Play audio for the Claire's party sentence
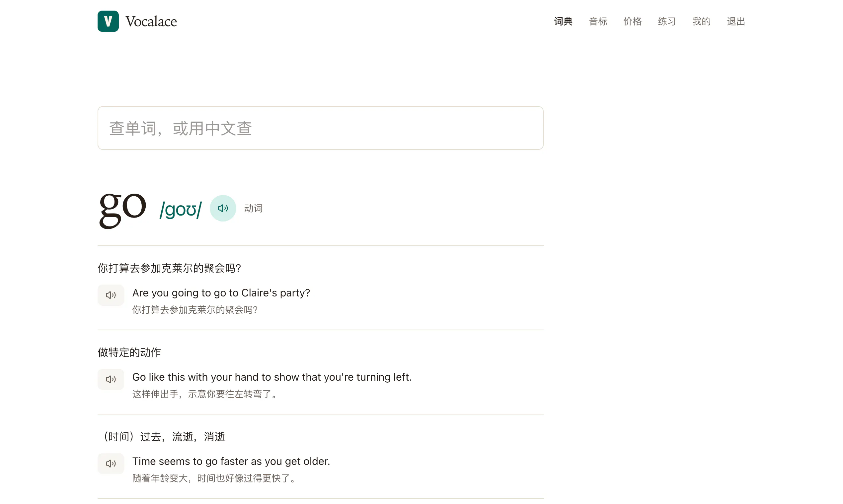 pos(111,295)
